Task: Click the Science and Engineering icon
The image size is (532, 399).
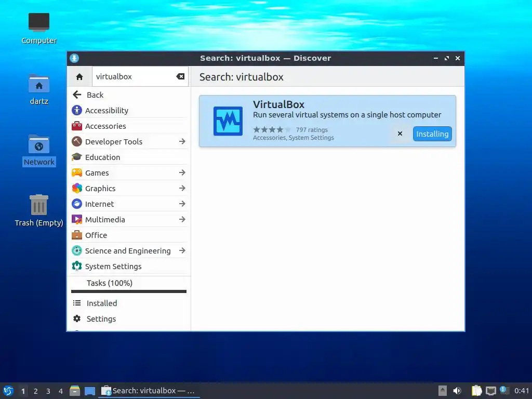Action: coord(77,251)
